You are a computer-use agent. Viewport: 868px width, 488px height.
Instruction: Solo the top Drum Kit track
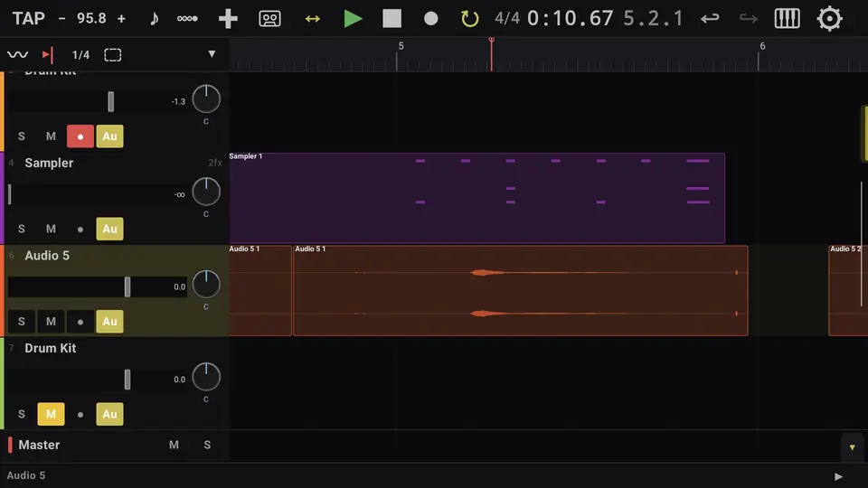pyautogui.click(x=22, y=136)
